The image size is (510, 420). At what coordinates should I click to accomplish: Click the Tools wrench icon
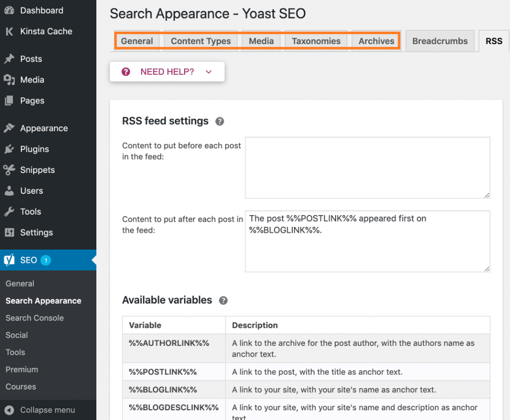tap(9, 212)
